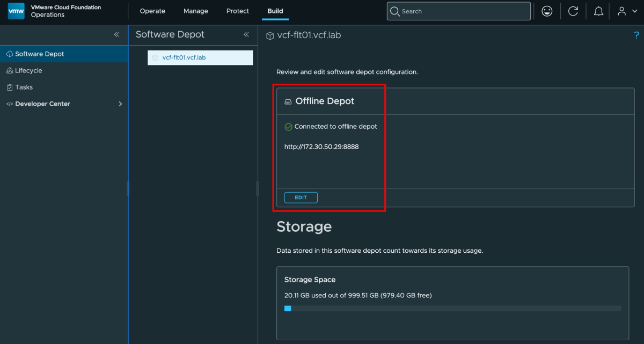Open the feedback smiley icon
The height and width of the screenshot is (344, 644).
click(x=547, y=11)
